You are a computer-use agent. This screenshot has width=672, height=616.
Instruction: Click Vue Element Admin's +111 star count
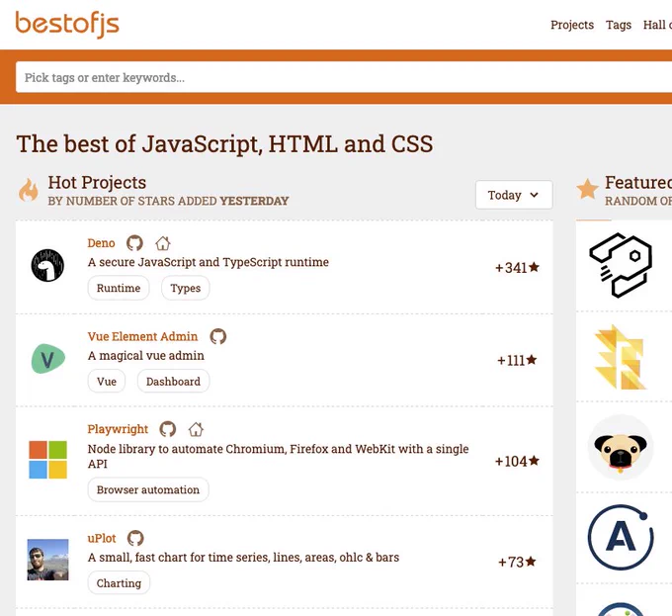coord(517,360)
